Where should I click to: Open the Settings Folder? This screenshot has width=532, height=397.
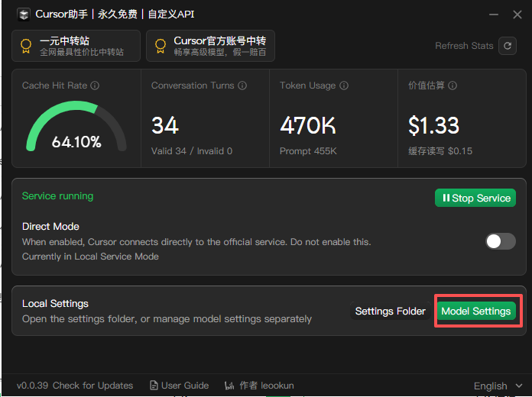[390, 311]
